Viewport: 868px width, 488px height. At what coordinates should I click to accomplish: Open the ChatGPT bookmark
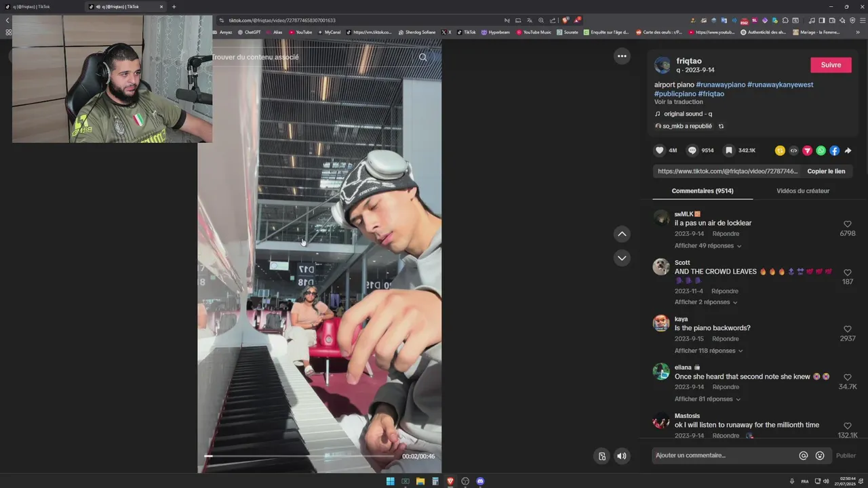(x=249, y=32)
